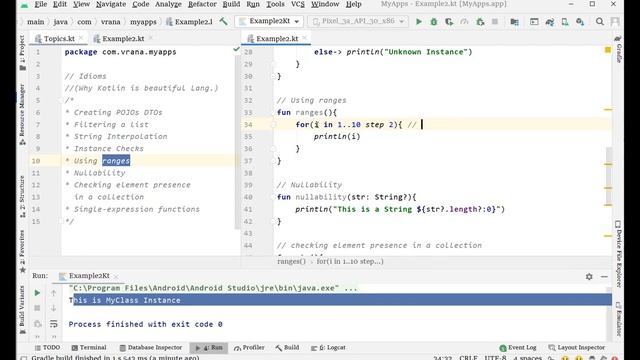Open the Layout Inspector

577,348
